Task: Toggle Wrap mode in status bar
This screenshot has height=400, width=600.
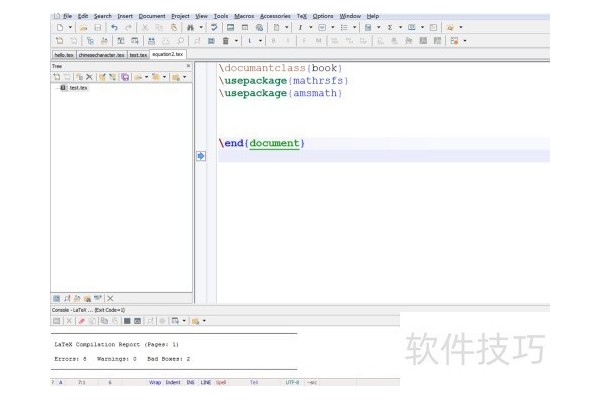Action: [x=155, y=382]
